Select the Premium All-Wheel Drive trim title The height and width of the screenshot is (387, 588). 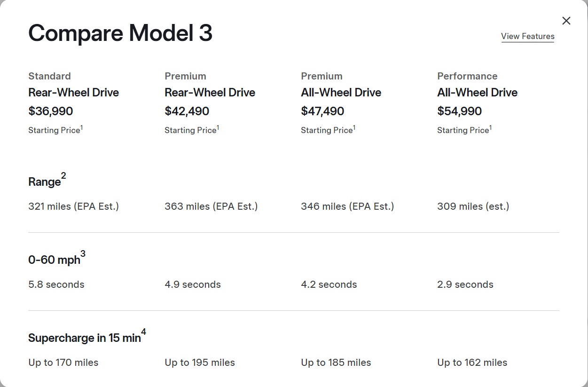click(x=341, y=92)
